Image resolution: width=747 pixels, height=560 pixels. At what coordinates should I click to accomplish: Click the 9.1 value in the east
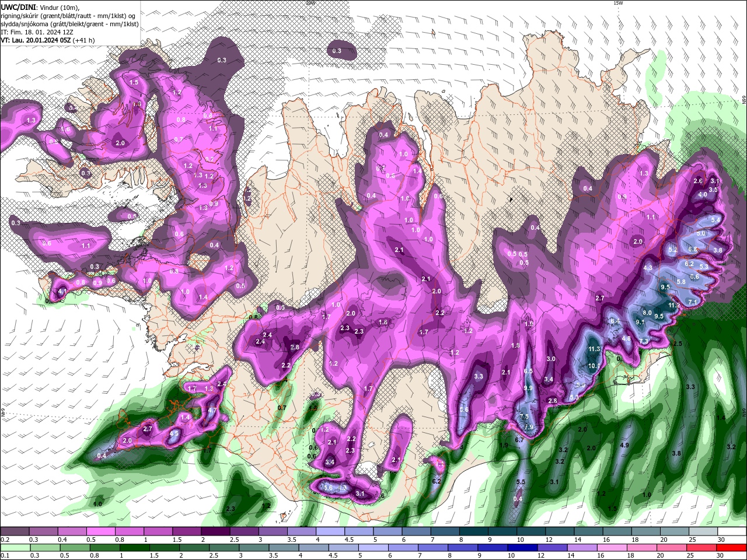(640, 322)
